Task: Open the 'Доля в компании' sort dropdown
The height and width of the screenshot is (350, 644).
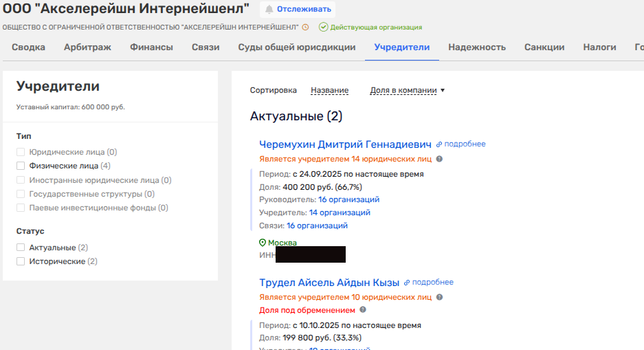Action: pos(407,90)
